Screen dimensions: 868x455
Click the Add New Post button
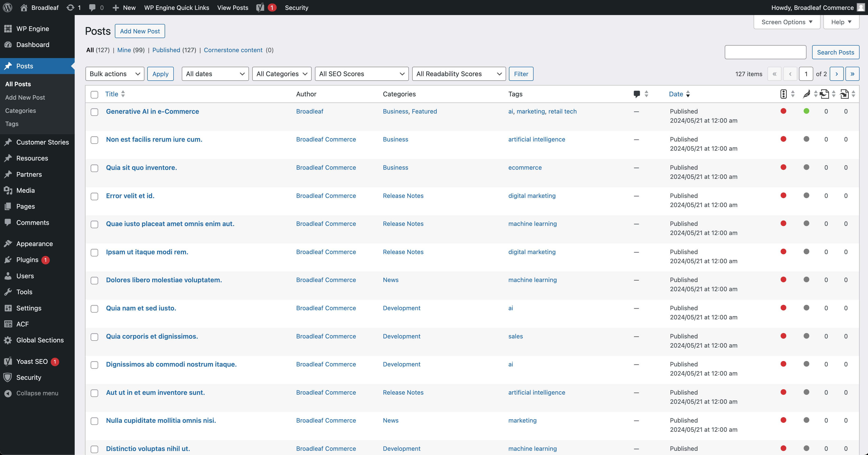pyautogui.click(x=140, y=31)
